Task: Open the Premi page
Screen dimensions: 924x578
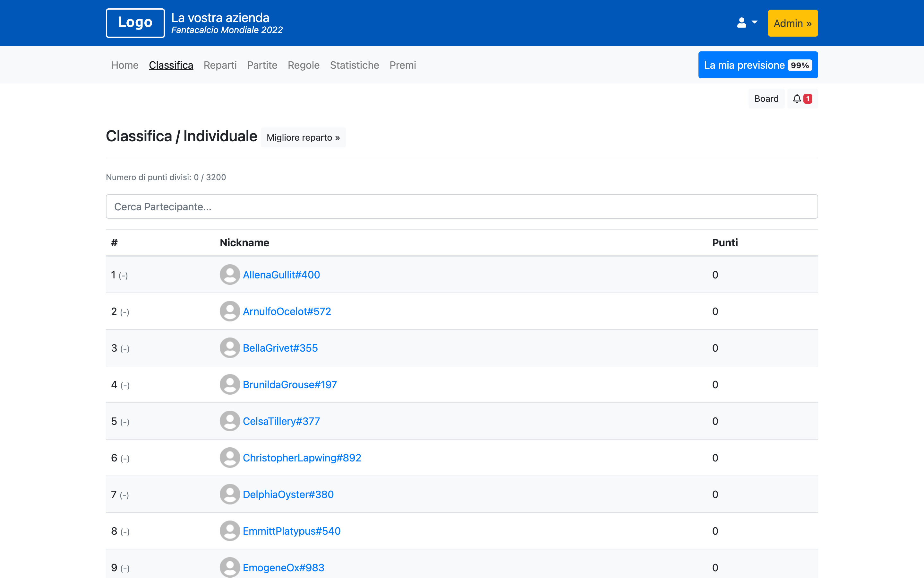Action: (403, 65)
